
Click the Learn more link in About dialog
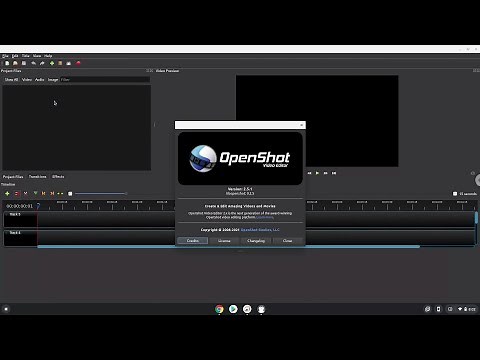[265, 217]
